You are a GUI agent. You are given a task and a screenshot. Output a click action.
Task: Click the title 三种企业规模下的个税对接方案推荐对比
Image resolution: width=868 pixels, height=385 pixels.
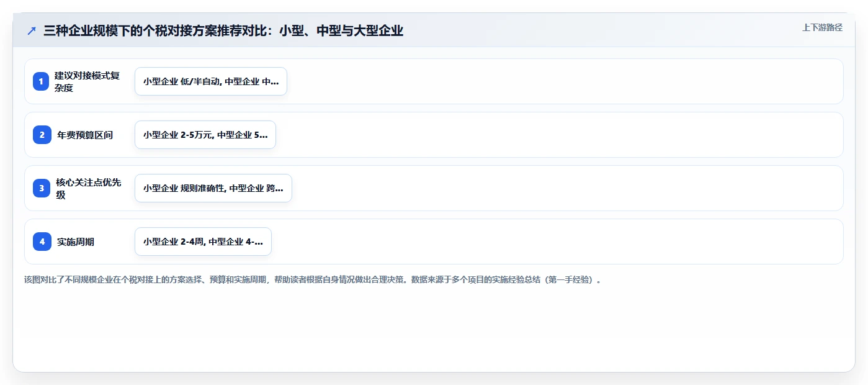pyautogui.click(x=223, y=30)
